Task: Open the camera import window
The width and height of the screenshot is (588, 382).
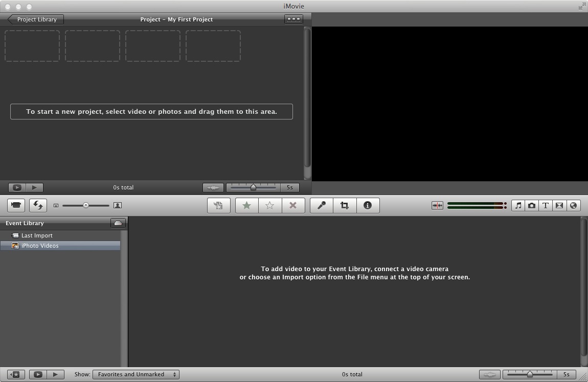Action: click(x=16, y=205)
